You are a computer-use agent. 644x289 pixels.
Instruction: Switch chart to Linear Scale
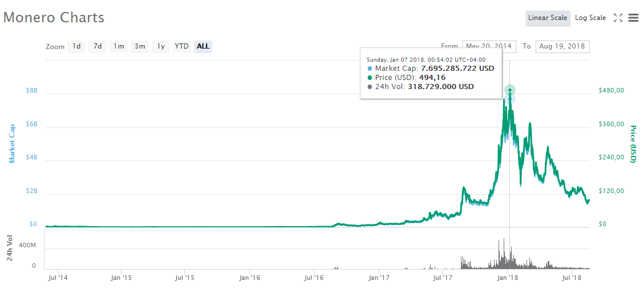click(548, 18)
